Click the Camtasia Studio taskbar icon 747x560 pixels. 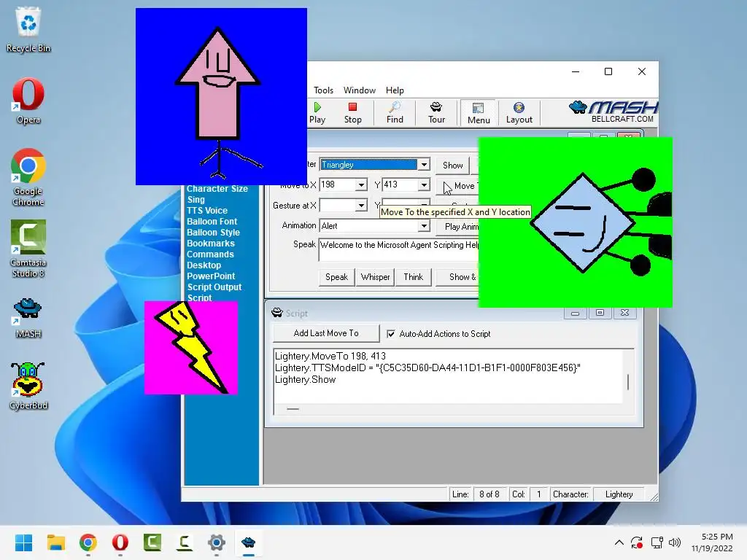click(152, 542)
